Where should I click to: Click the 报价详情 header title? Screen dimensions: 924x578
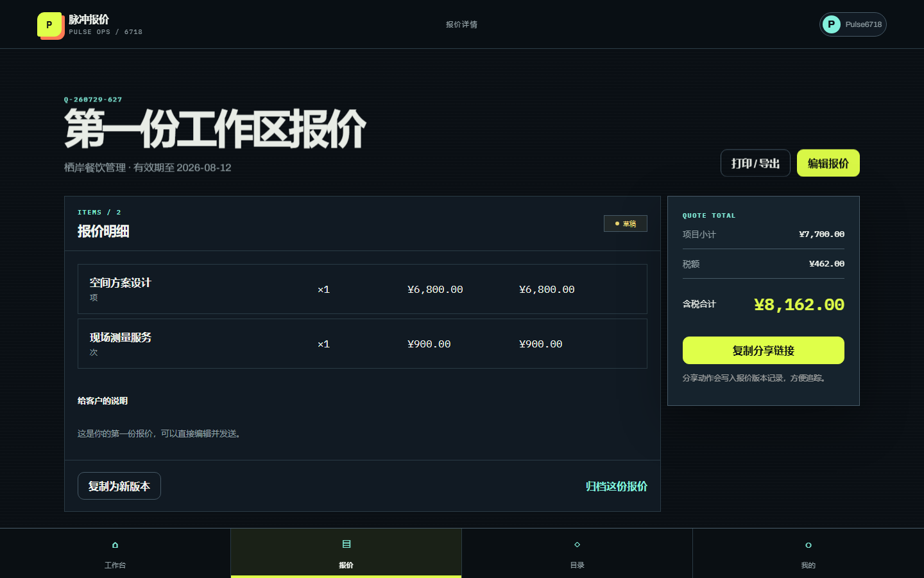(462, 24)
